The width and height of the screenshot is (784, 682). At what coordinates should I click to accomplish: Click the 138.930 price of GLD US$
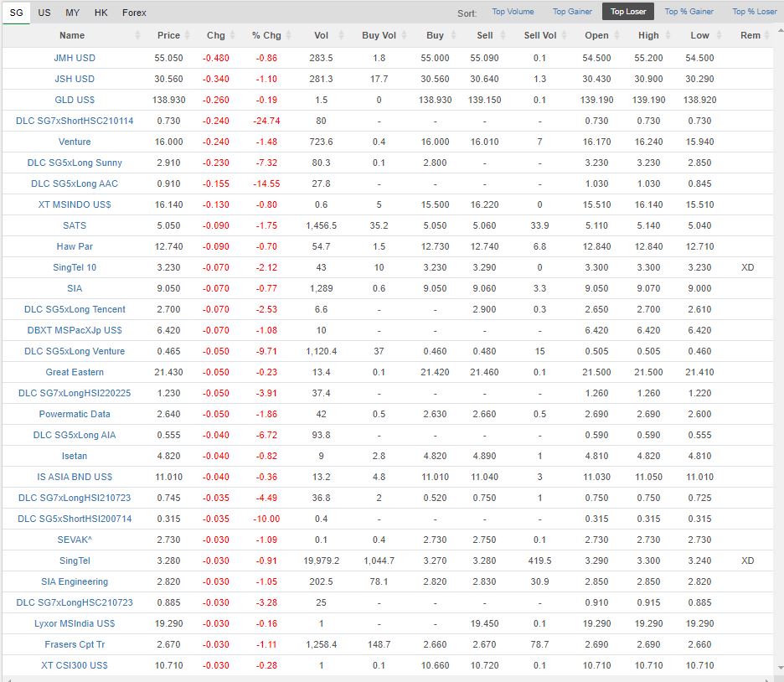(168, 100)
